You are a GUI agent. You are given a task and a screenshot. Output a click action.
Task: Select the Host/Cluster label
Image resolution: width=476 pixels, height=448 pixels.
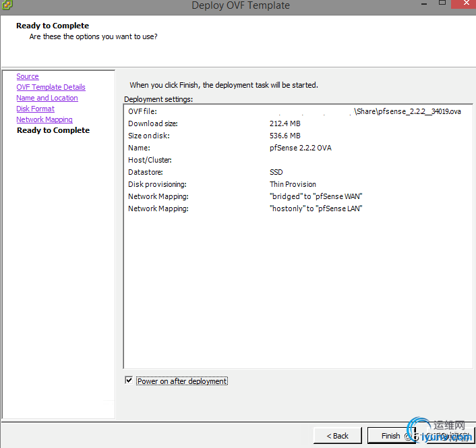150,160
